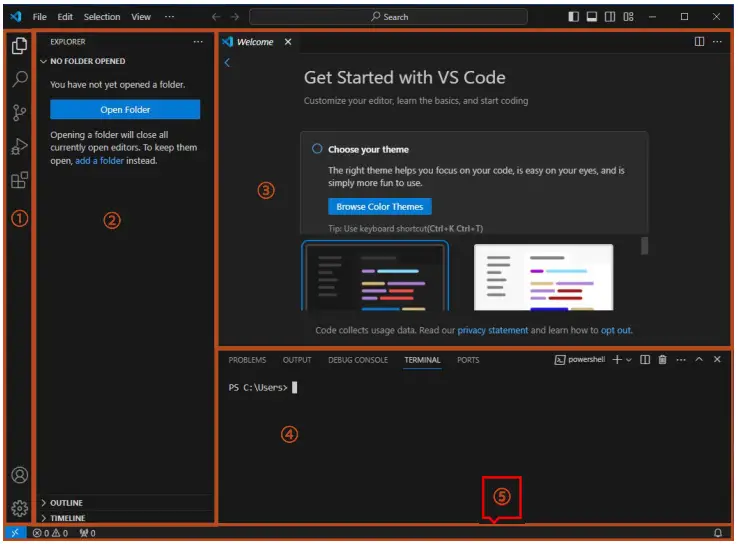Open the Selection menu

pos(102,17)
